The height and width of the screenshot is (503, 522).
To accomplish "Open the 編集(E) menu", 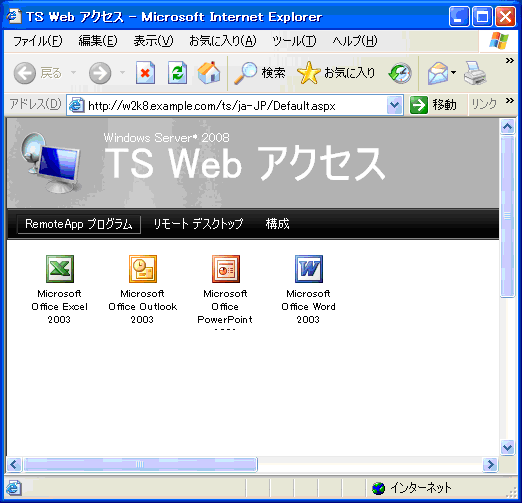I will 98,41.
